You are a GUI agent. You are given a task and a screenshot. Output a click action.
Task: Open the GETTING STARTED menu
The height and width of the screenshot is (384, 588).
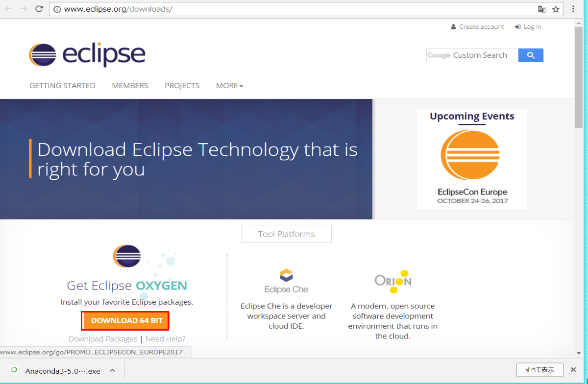coord(62,85)
